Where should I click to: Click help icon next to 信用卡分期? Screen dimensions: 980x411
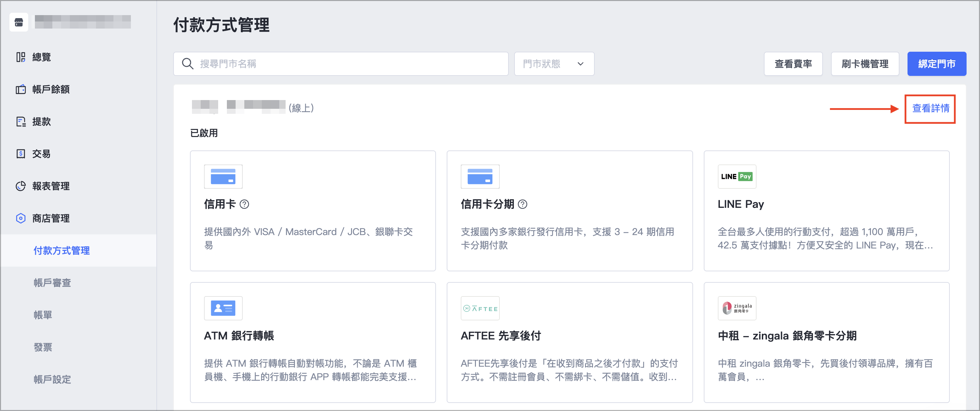coord(523,204)
